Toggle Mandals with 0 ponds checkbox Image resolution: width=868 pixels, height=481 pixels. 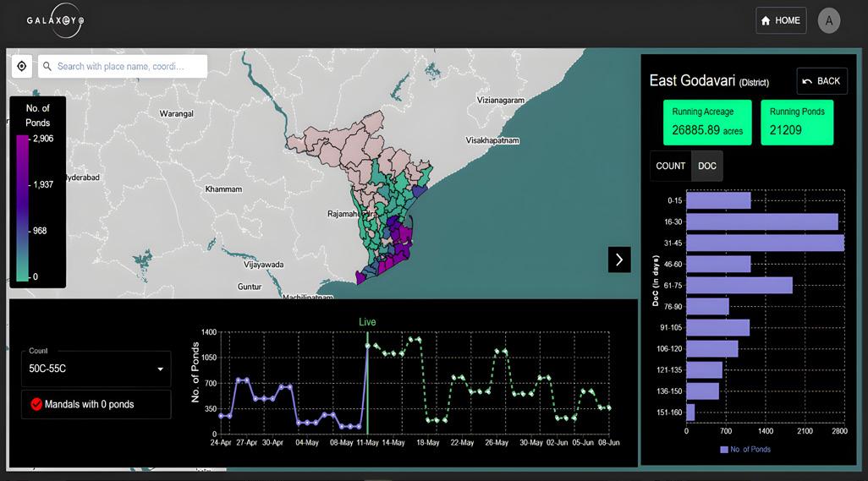[36, 404]
